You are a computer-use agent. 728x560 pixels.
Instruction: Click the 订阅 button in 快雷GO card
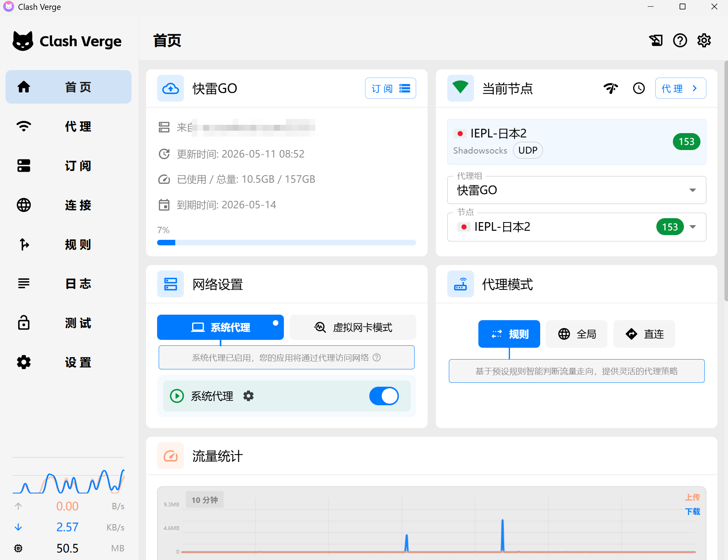tap(391, 88)
